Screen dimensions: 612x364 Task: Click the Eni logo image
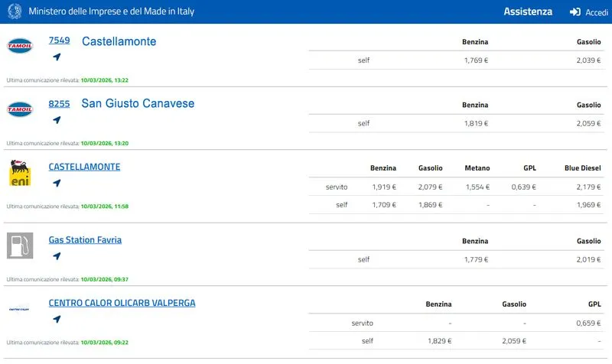pyautogui.click(x=19, y=174)
